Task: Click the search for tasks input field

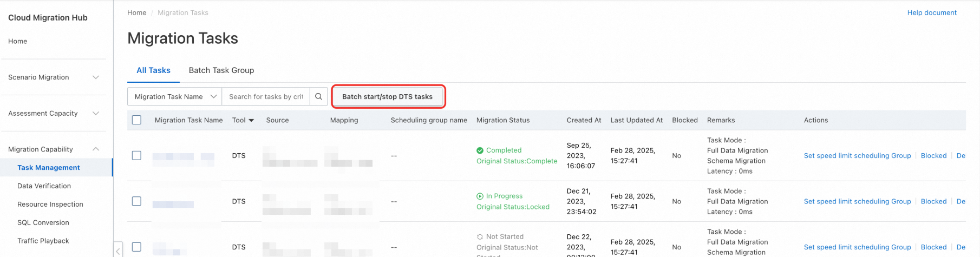Action: (x=266, y=96)
